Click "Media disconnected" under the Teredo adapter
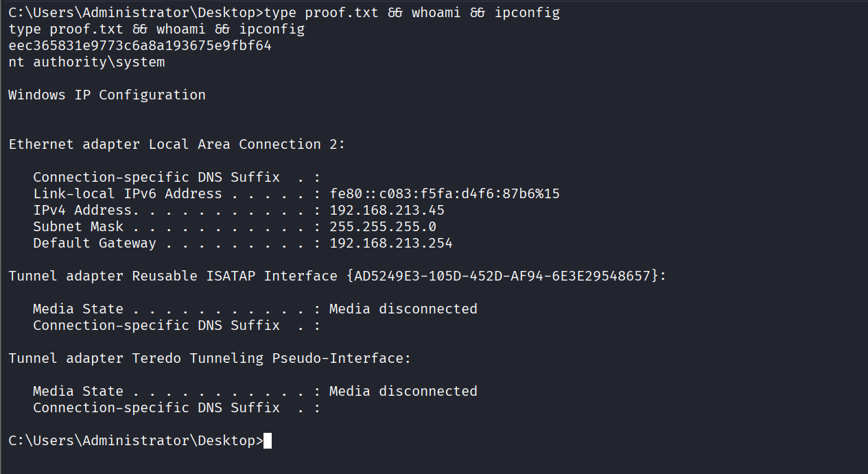This screenshot has width=868, height=474. click(x=403, y=392)
